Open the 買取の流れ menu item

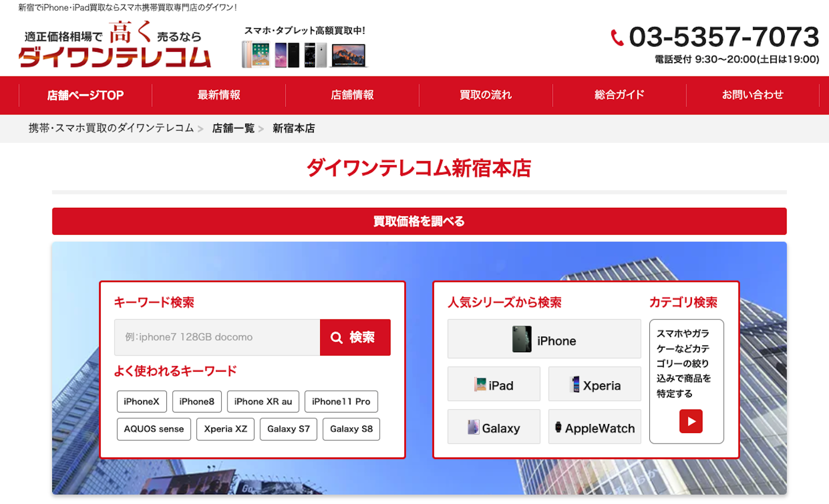click(485, 95)
